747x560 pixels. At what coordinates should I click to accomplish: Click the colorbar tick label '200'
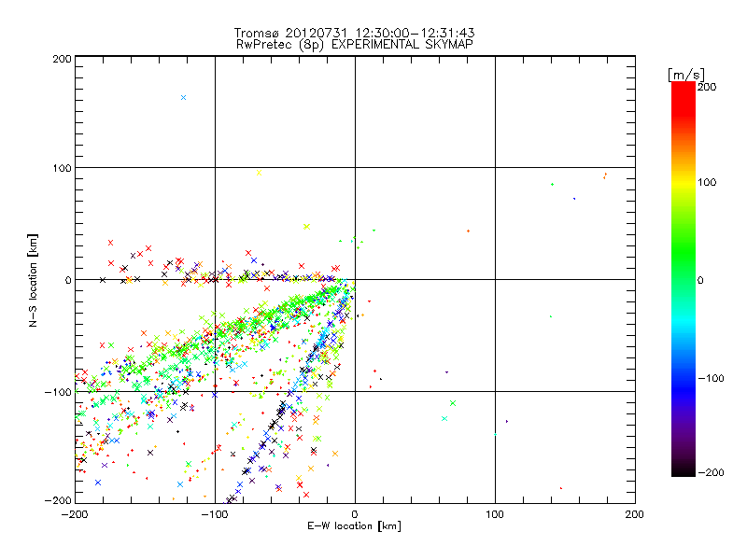(707, 87)
